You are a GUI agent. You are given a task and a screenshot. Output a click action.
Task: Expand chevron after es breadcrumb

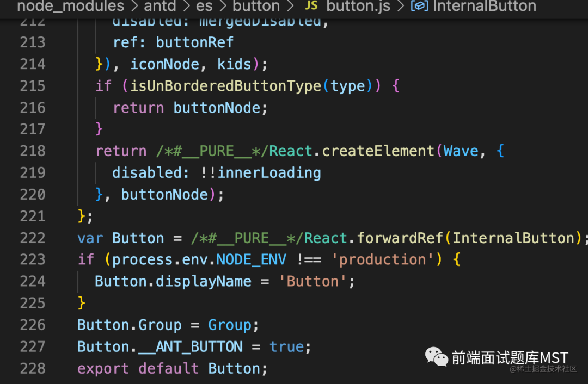223,6
